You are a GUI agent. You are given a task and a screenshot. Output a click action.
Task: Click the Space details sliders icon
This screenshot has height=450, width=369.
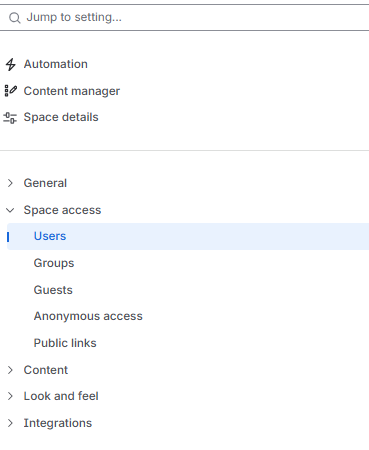pos(10,117)
